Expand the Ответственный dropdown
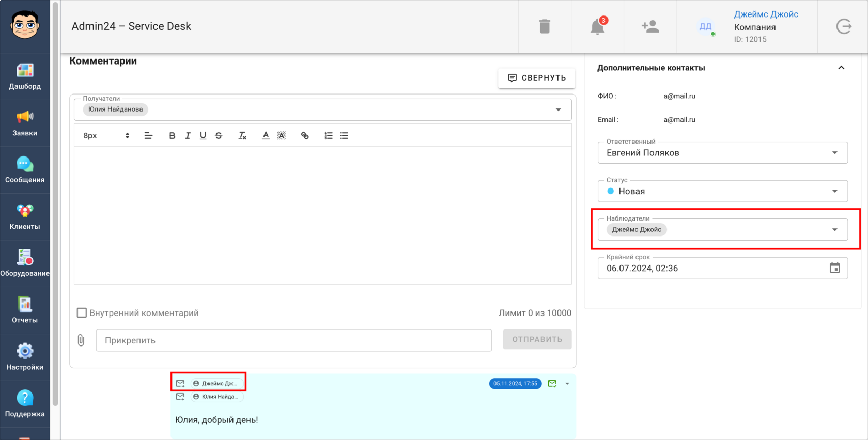Viewport: 868px width, 440px height. coord(722,153)
